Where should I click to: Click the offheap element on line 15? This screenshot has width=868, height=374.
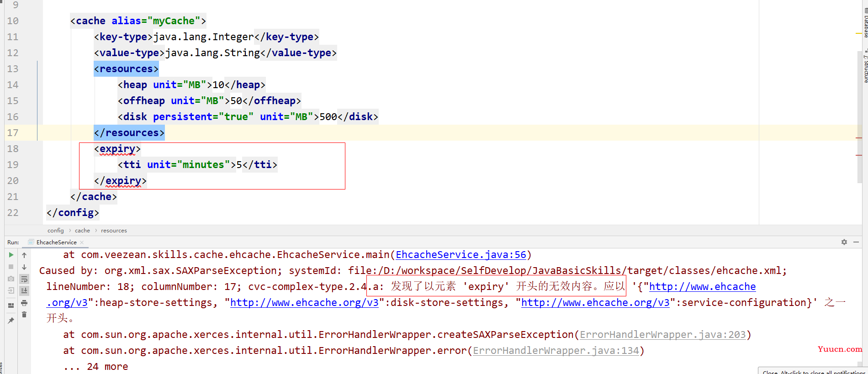[x=209, y=101]
